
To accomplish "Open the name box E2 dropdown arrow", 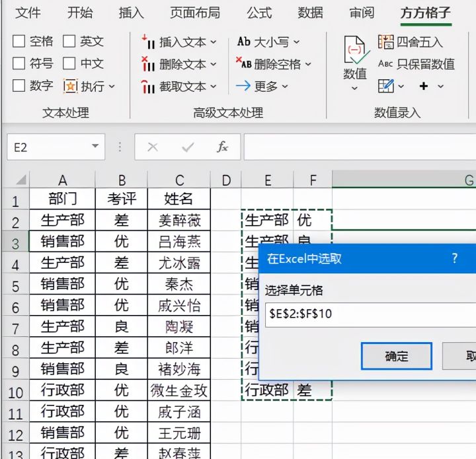I will (x=95, y=146).
